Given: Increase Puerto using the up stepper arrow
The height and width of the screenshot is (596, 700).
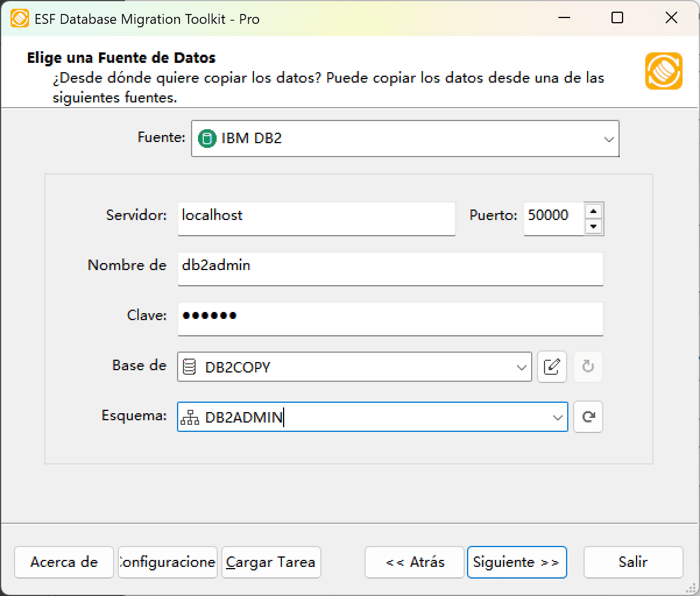Looking at the screenshot, I should coord(595,211).
